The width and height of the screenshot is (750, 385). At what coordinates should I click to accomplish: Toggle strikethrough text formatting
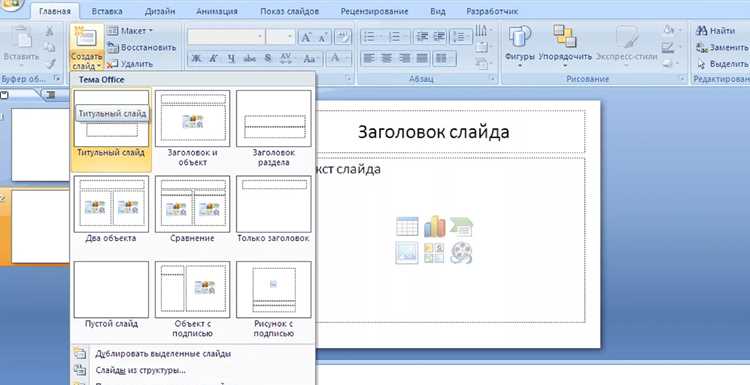[x=250, y=58]
